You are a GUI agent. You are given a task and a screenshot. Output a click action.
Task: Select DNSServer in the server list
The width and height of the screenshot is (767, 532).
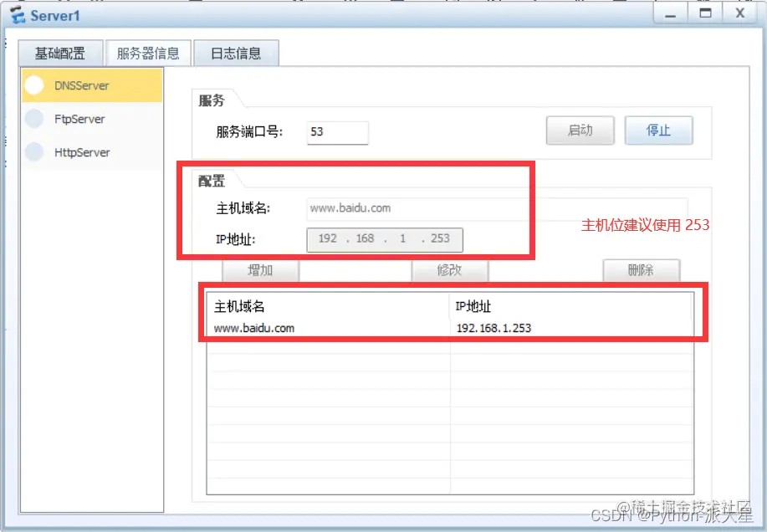click(92, 85)
